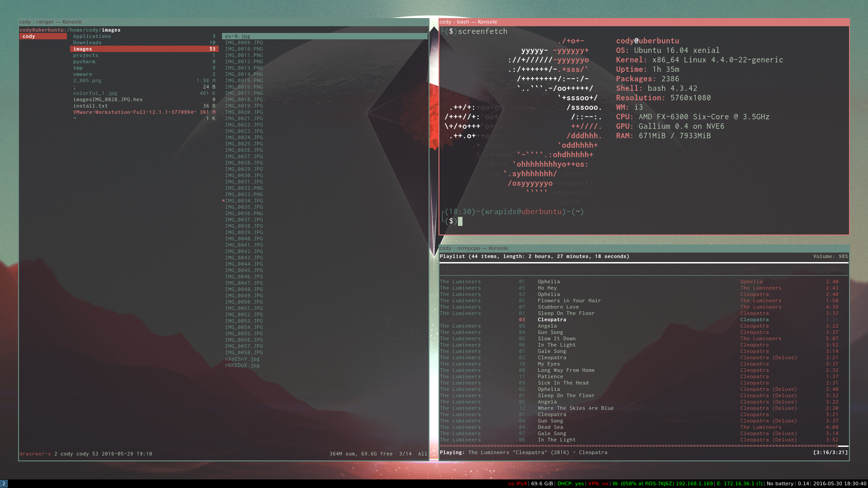
Task: Click the bash prompt cursor
Action: (460, 221)
